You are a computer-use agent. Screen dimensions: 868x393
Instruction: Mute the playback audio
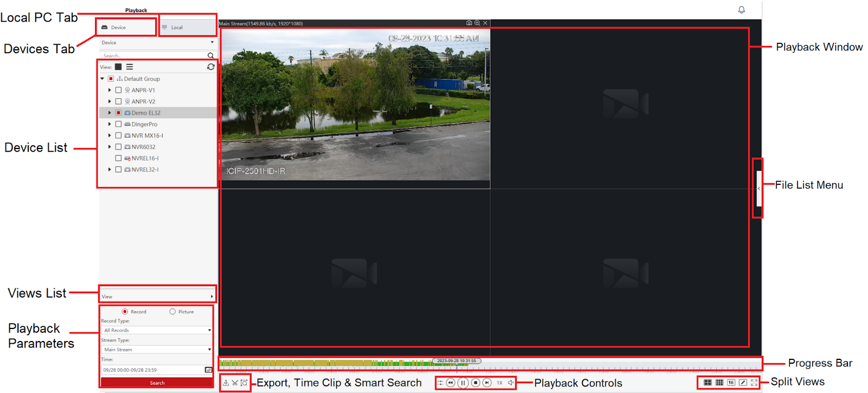(x=510, y=383)
